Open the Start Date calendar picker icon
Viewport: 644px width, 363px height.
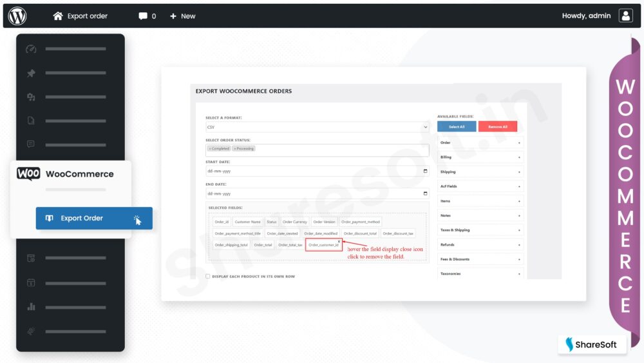click(425, 171)
